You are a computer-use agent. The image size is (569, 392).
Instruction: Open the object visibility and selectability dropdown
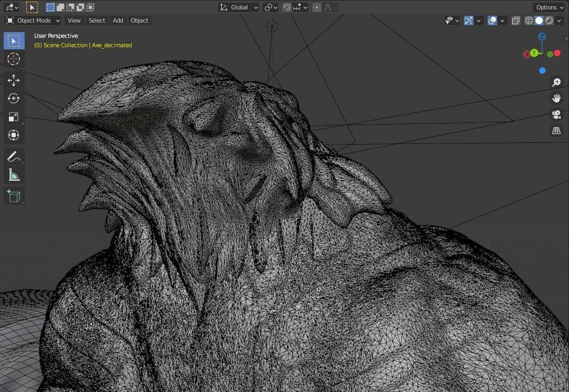(452, 20)
